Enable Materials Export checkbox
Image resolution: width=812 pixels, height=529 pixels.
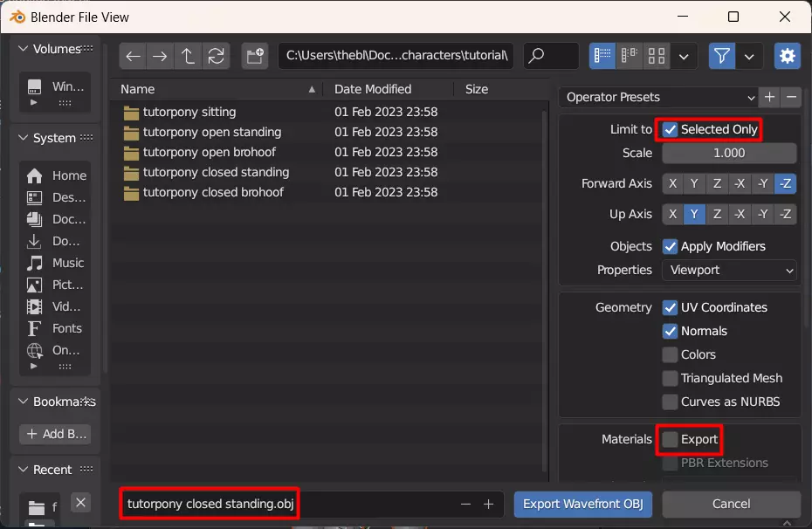671,439
